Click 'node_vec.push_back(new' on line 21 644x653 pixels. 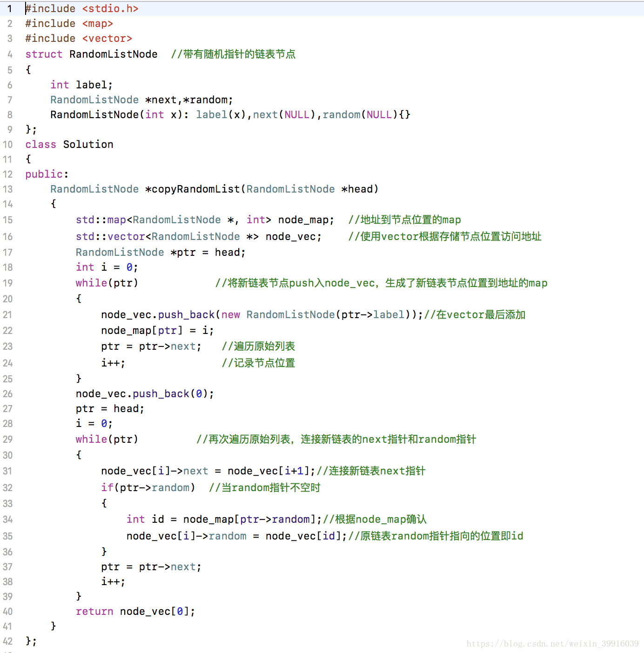[171, 315]
